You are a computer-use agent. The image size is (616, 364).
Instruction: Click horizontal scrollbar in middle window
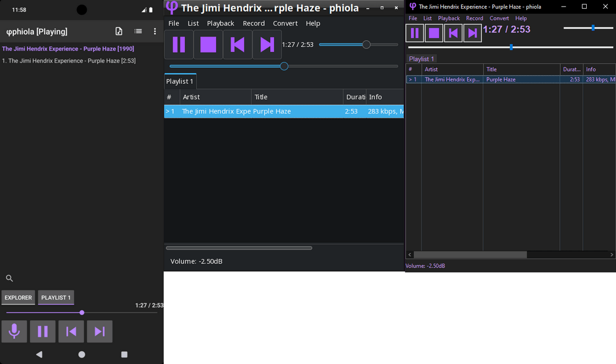[239, 248]
